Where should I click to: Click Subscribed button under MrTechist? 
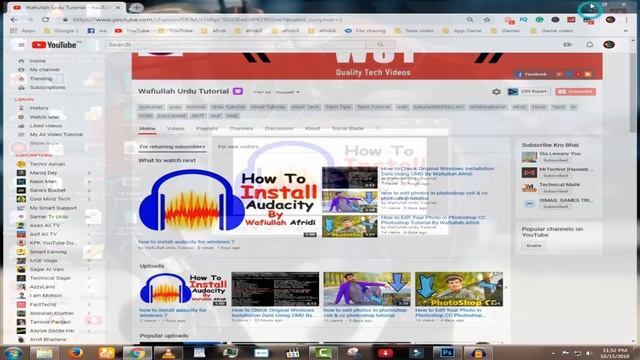[556, 176]
